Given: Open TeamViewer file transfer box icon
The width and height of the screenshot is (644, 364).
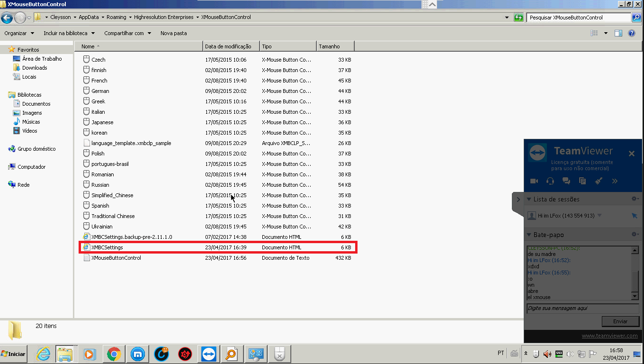Looking at the screenshot, I should (x=582, y=181).
